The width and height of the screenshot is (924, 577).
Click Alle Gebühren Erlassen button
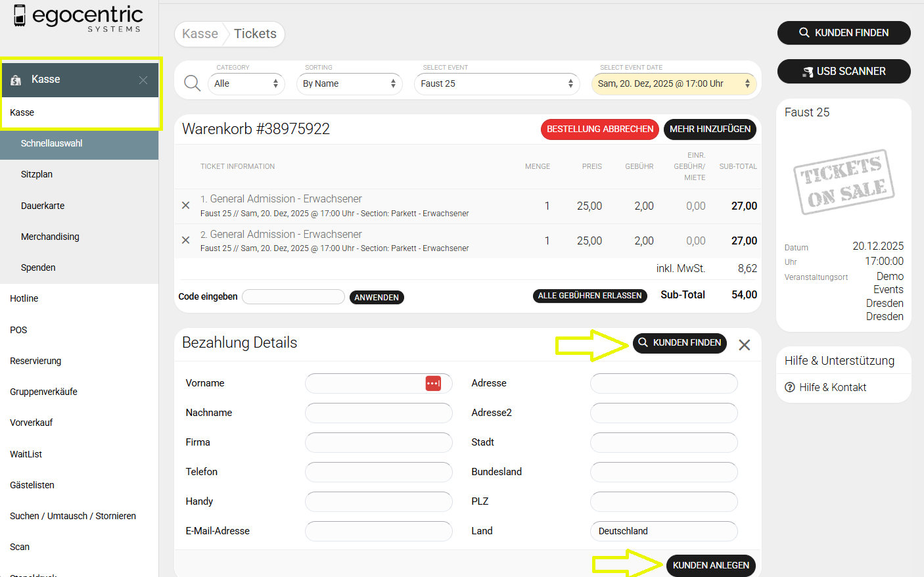(x=589, y=296)
